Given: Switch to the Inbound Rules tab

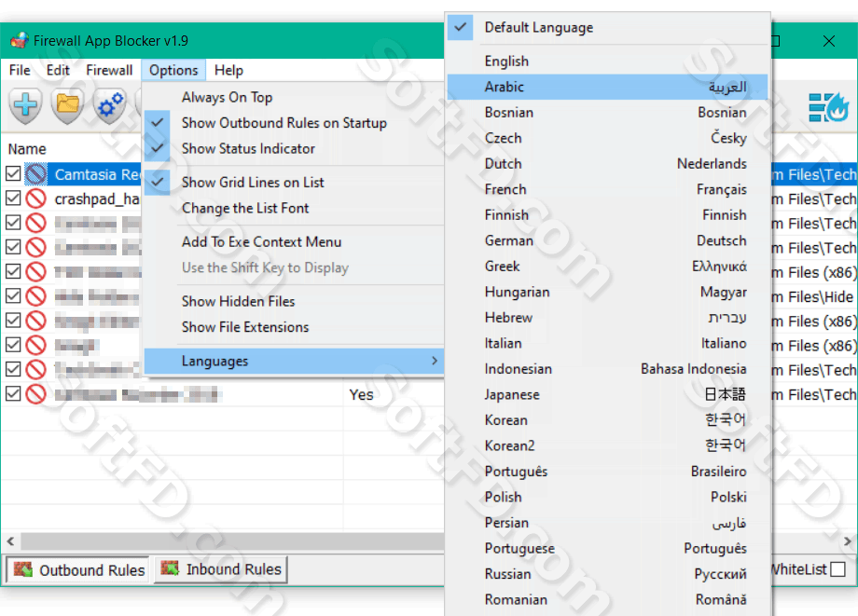Looking at the screenshot, I should coord(221,569).
